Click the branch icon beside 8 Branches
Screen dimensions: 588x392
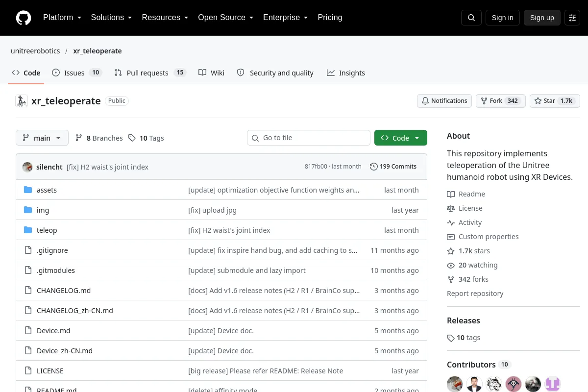coord(79,138)
